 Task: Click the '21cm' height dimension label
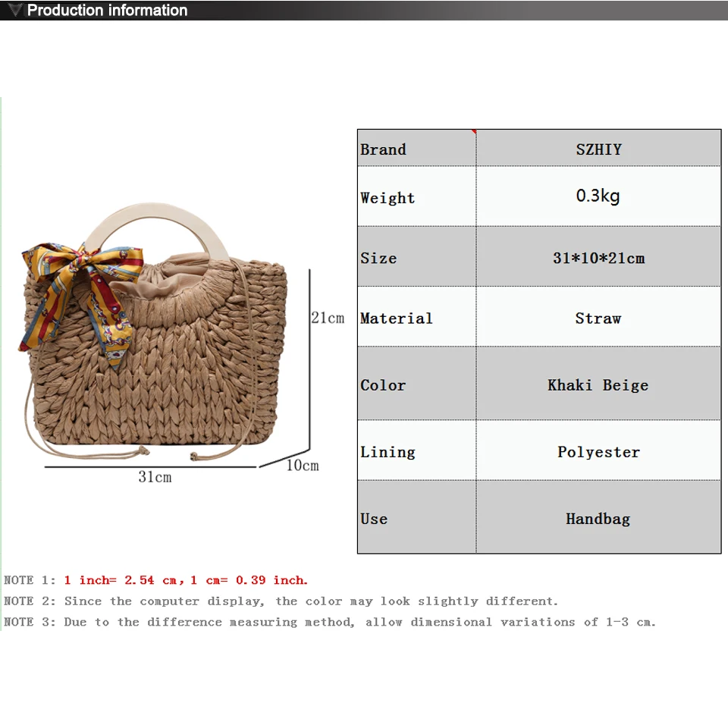pos(328,318)
